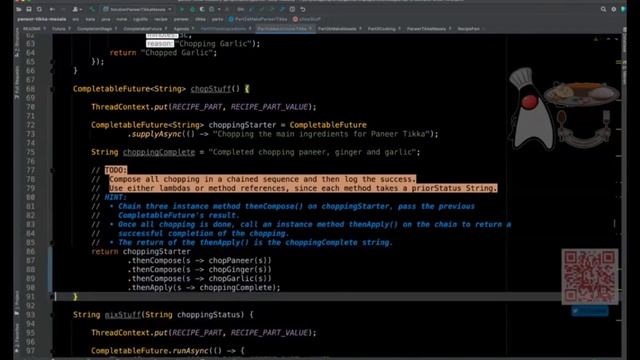Click the Build project hammer icon
640x360 pixels.
pos(92,9)
